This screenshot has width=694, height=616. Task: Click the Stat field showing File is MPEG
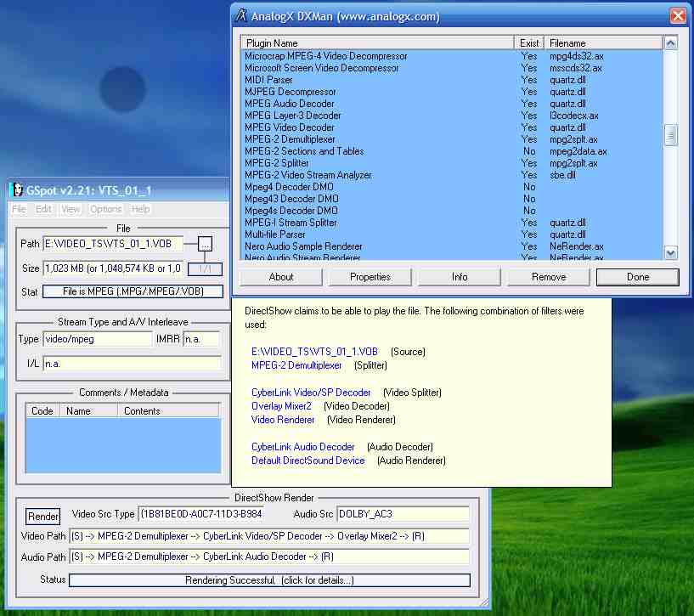point(133,291)
